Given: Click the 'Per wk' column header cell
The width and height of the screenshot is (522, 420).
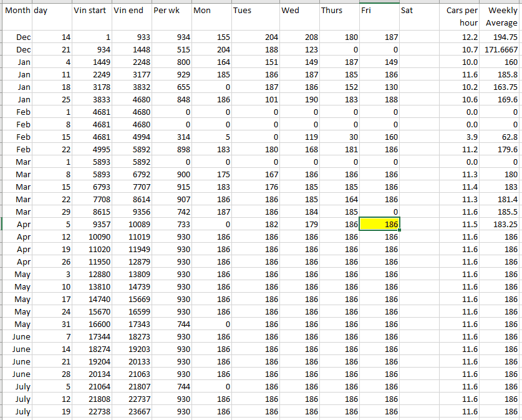Looking at the screenshot, I should [x=170, y=11].
